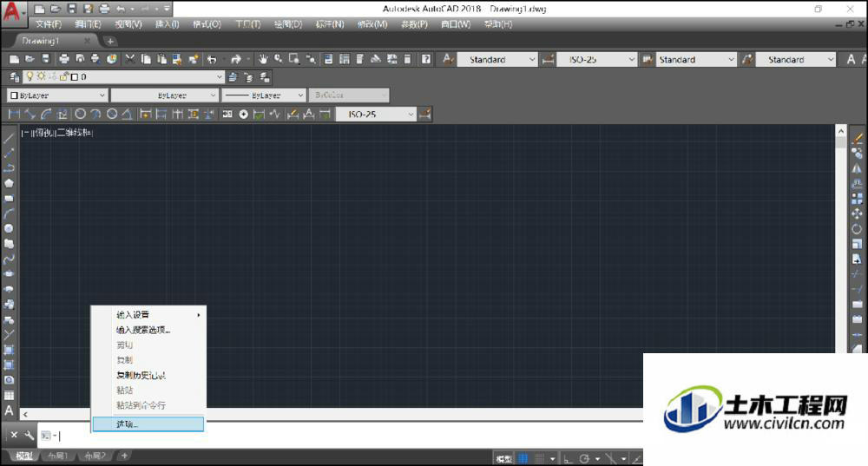Image resolution: width=868 pixels, height=466 pixels.
Task: Select the Pan hand tool
Action: pos(263,59)
